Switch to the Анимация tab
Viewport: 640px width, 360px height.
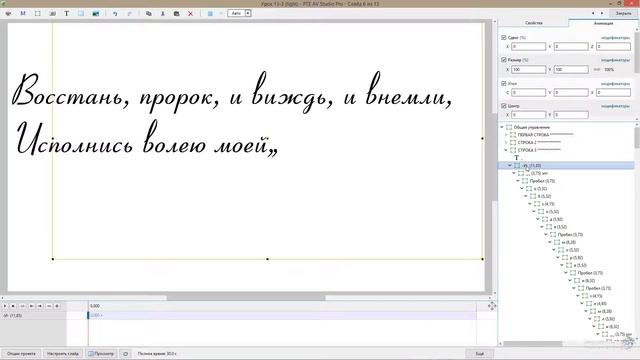(x=603, y=23)
